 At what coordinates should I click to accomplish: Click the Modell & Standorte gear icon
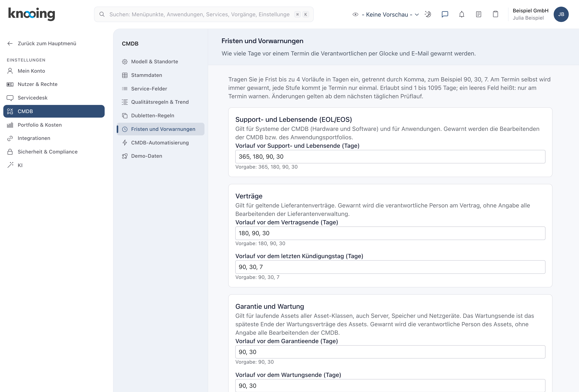pos(125,62)
